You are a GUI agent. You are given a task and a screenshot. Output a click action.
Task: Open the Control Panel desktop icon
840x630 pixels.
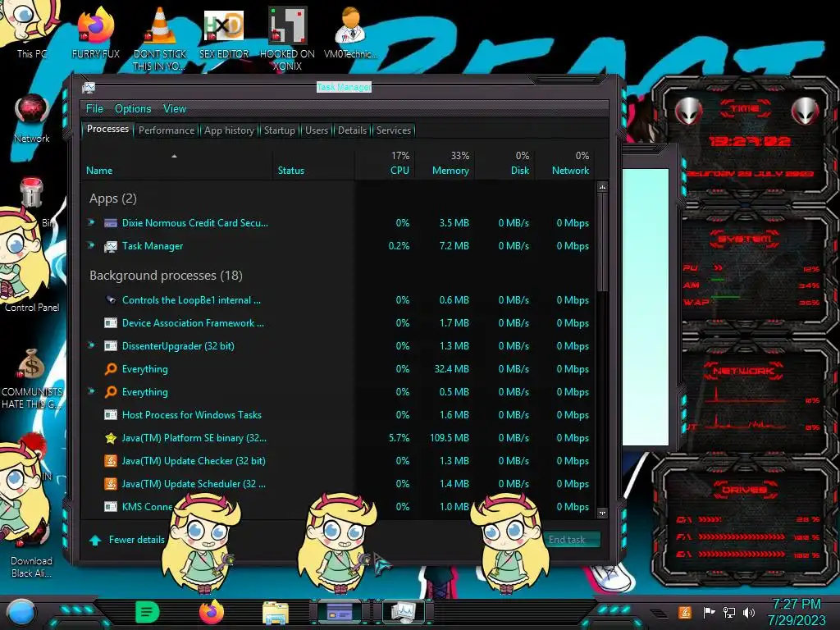[32, 307]
